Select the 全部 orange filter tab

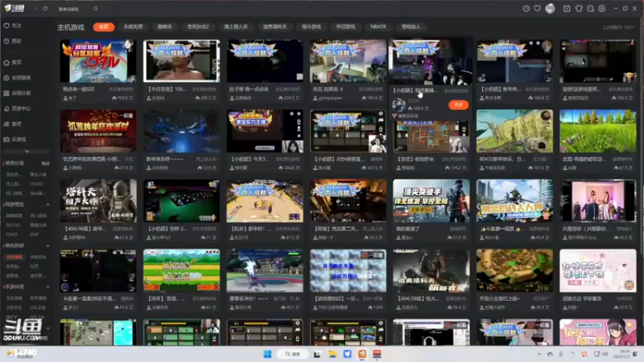click(104, 27)
